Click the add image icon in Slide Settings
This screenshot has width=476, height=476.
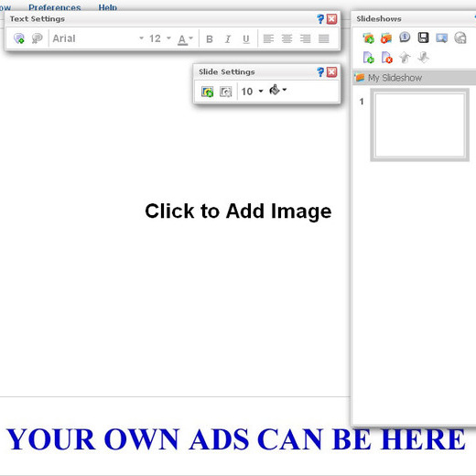click(x=207, y=92)
